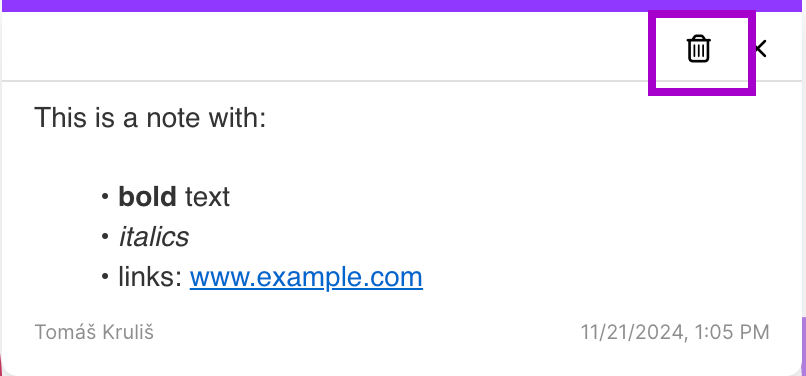
Task: Click the word 'text' after bold
Action: click(x=207, y=197)
